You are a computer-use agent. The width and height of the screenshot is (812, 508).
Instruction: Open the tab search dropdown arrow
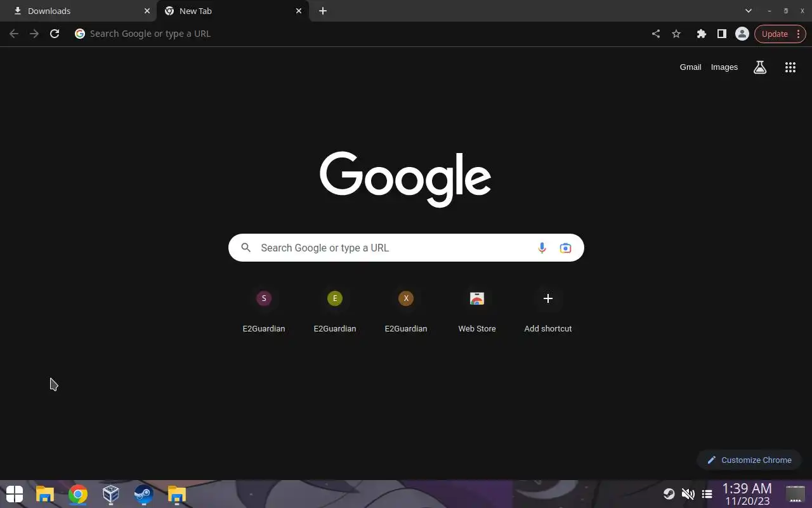pyautogui.click(x=749, y=11)
